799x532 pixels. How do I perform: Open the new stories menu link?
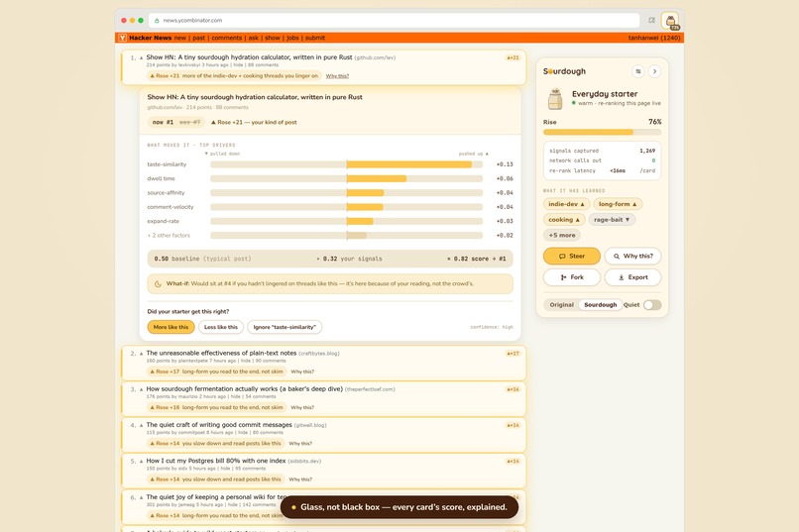click(179, 38)
